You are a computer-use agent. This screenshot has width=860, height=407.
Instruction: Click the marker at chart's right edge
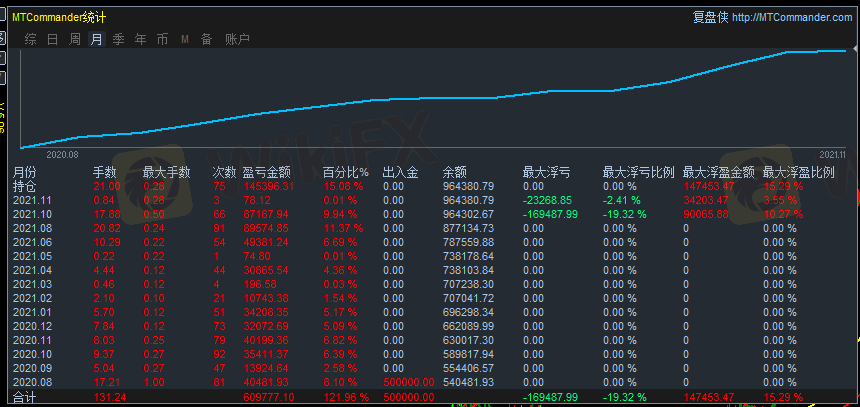coord(846,50)
